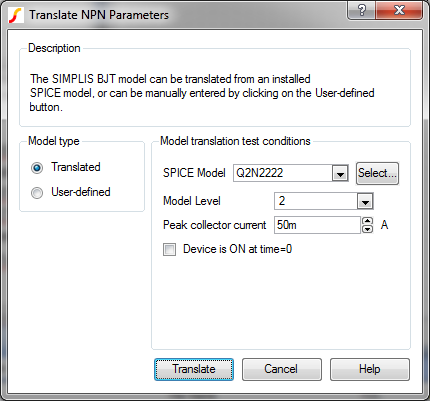Select the Translated radio button
Screen dimensions: 430x401
(x=37, y=167)
